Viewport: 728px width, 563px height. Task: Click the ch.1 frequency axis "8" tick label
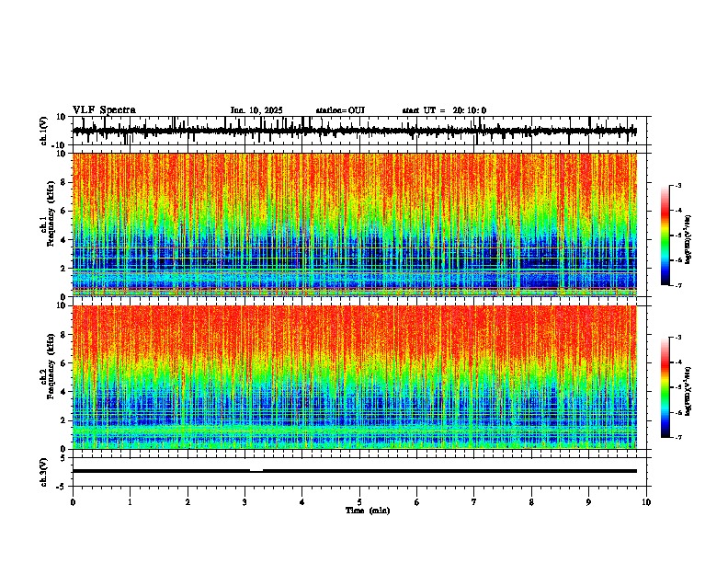coord(63,182)
